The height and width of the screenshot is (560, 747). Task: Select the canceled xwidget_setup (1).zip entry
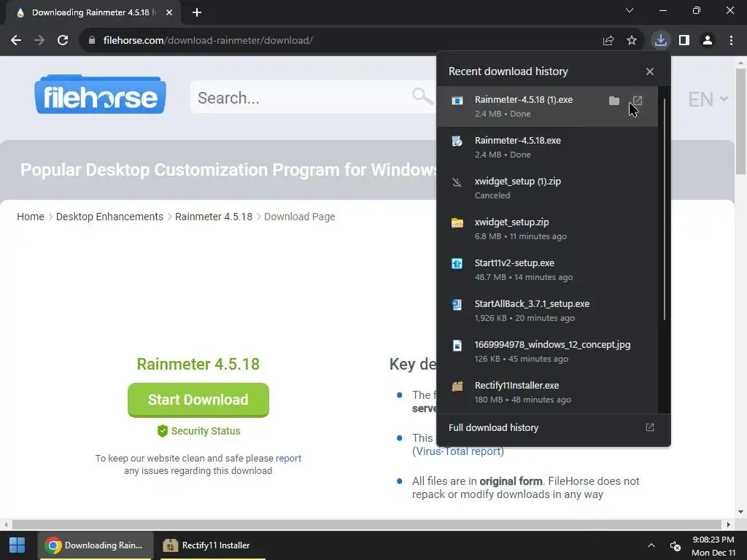547,188
